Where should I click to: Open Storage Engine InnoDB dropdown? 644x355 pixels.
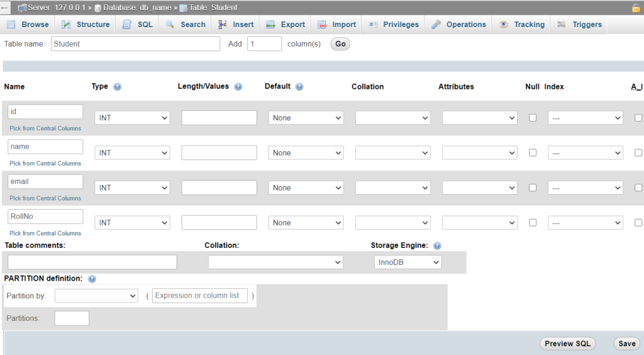point(408,262)
